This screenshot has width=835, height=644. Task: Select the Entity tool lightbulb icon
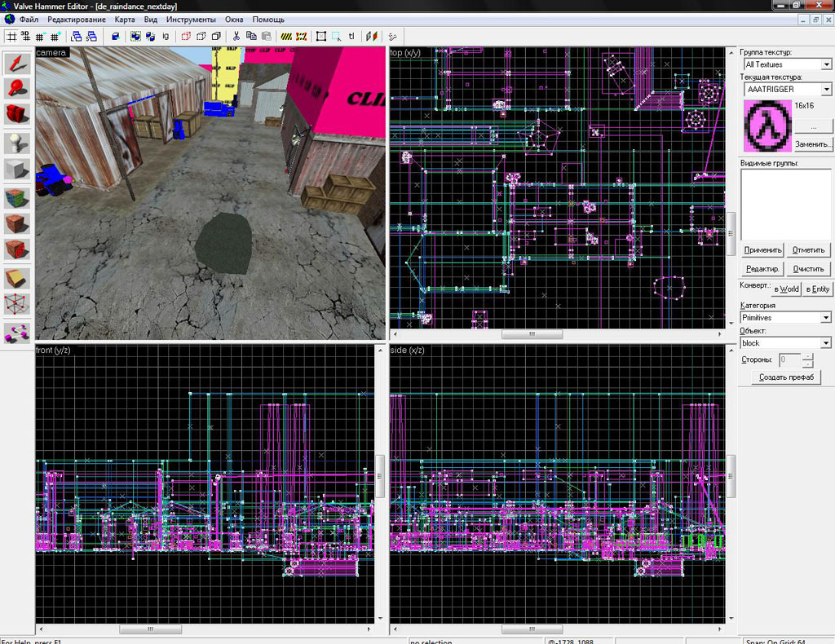pyautogui.click(x=17, y=143)
